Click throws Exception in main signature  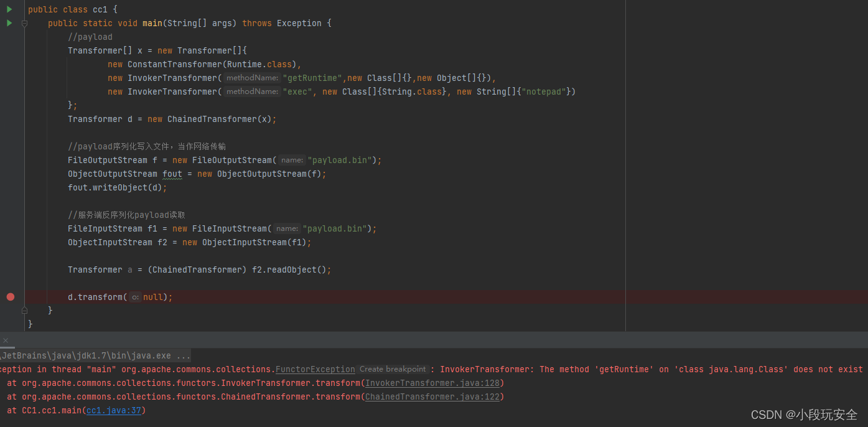pos(282,23)
